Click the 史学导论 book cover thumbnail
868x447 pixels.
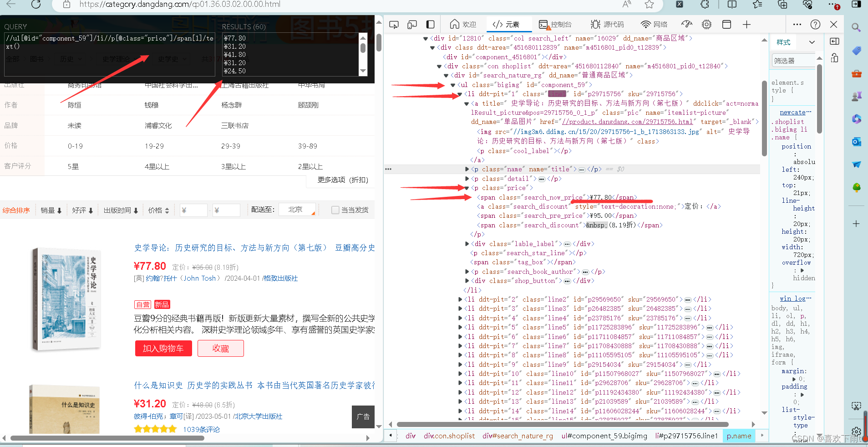[66, 299]
